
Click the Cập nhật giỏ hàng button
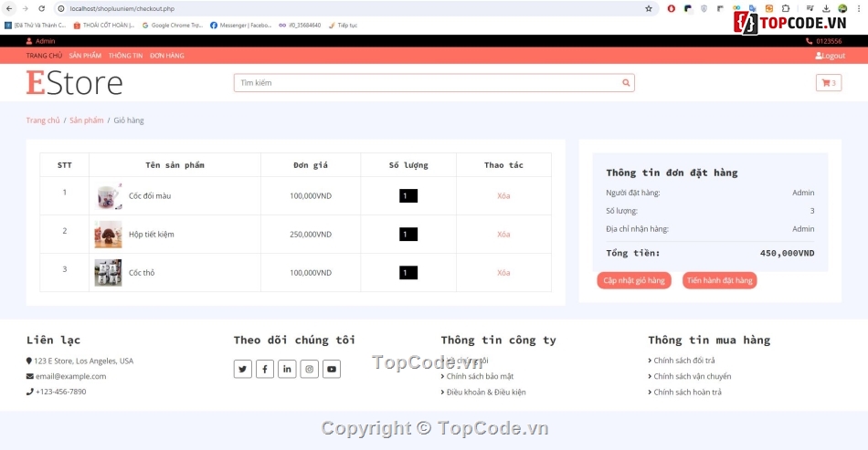point(634,280)
